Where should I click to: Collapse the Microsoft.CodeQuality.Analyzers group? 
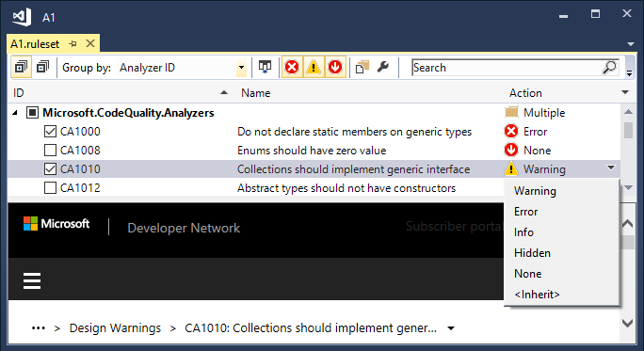[x=15, y=113]
